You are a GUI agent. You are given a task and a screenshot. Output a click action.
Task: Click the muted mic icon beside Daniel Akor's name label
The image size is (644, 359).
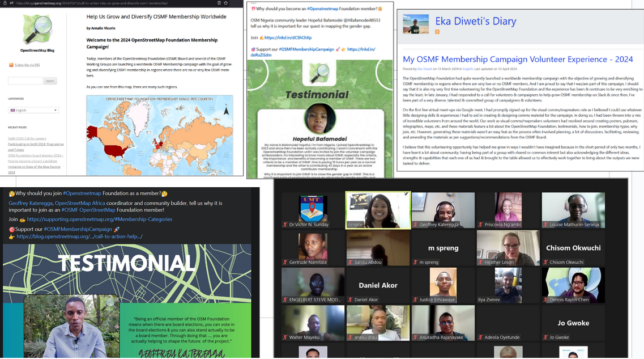pos(351,300)
